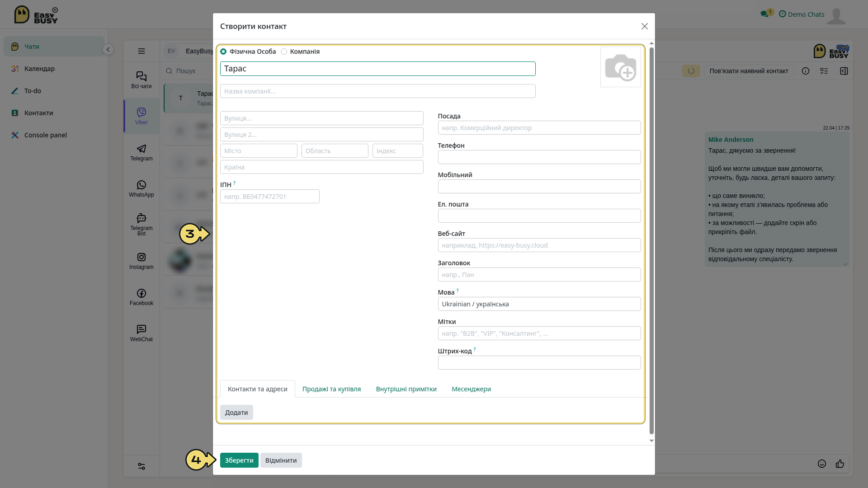Open the emoji picker icon
Screen dimensions: 868x488
pyautogui.click(x=822, y=464)
